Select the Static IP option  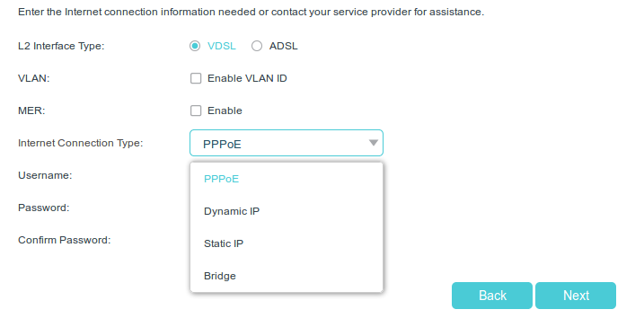(x=287, y=244)
